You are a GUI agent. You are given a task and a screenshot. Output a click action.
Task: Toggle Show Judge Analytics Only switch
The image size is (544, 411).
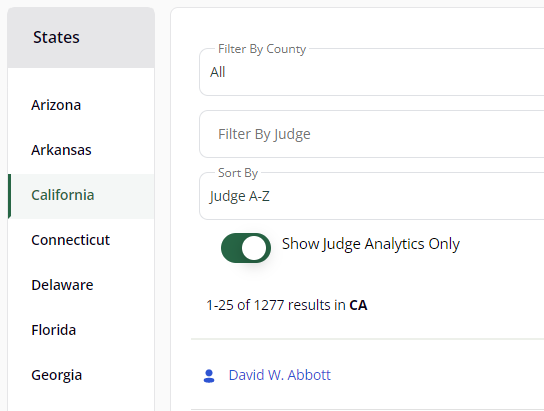tap(246, 248)
